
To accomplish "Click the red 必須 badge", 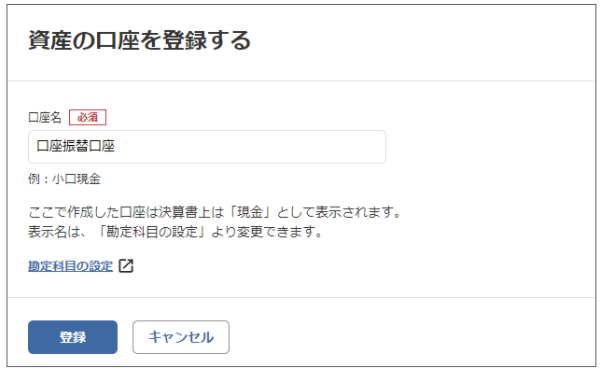I will point(88,117).
